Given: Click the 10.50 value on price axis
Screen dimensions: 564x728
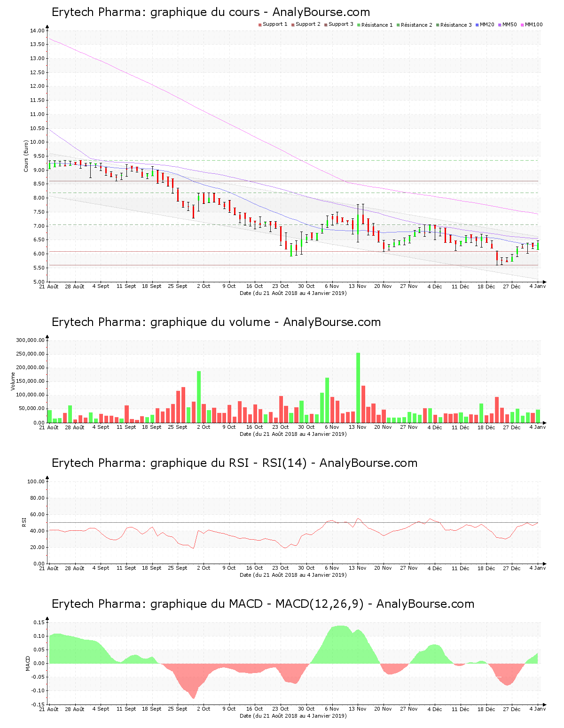Looking at the screenshot, I should tap(37, 128).
